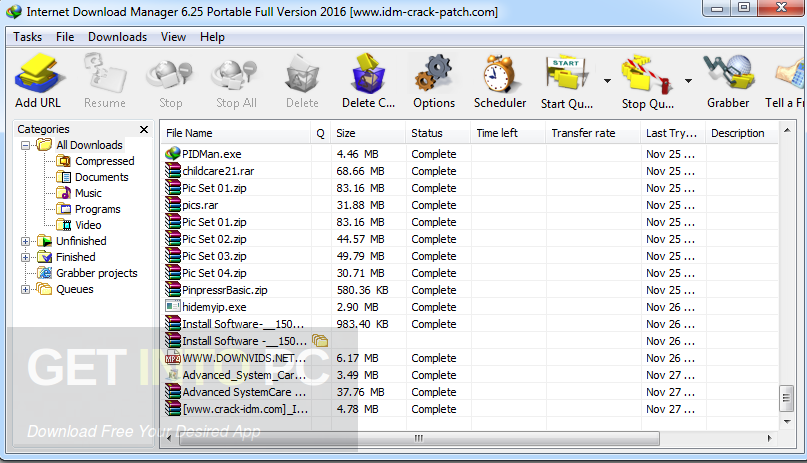
Task: Open the File menu
Action: tap(65, 37)
